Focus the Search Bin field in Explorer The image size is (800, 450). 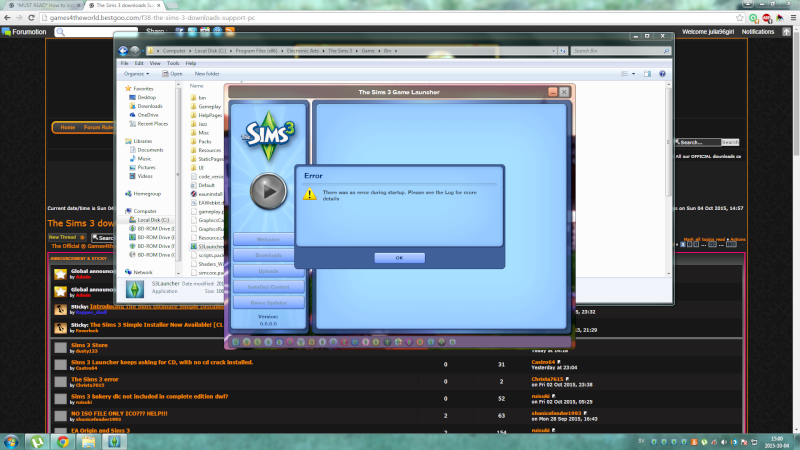coord(619,51)
